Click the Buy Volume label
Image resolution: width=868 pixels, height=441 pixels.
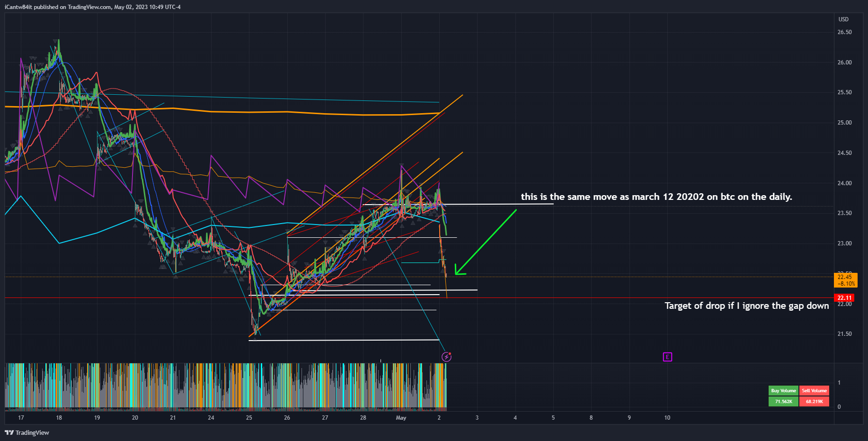pos(783,391)
